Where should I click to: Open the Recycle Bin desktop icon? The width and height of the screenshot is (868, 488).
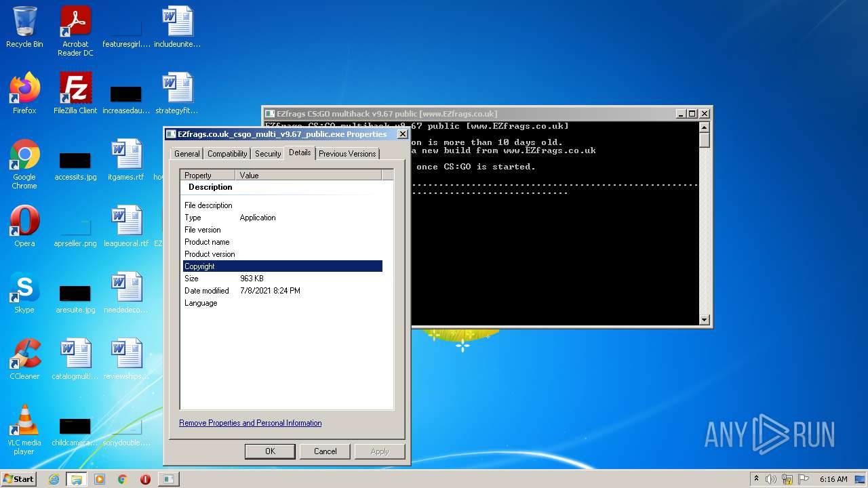point(24,27)
